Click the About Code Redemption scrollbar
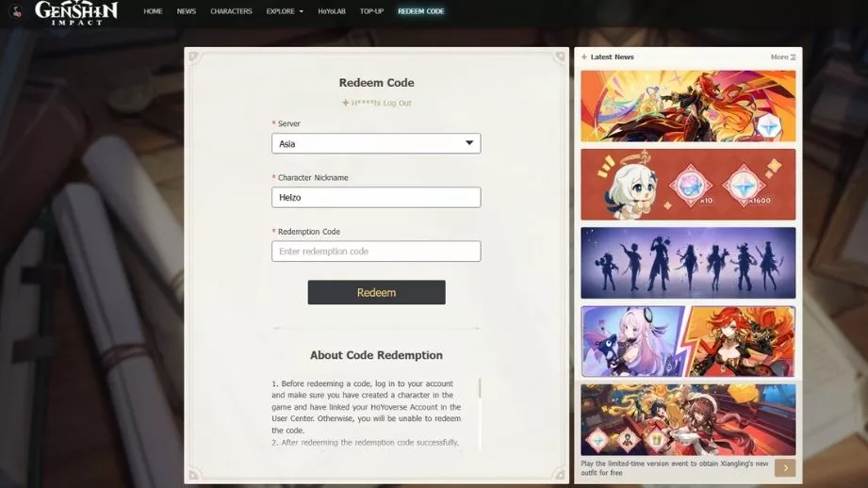This screenshot has height=488, width=868. [480, 388]
